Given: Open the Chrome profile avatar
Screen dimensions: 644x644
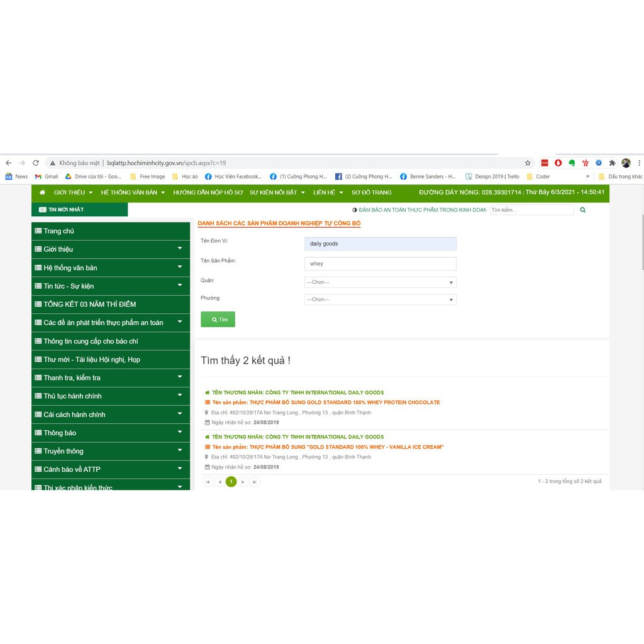Looking at the screenshot, I should click(x=626, y=163).
